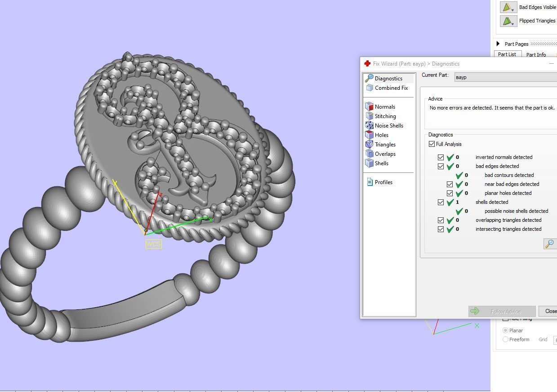Screen dimensions: 557x392
Task: Click green checkmark on inverted normals row
Action: coord(450,157)
